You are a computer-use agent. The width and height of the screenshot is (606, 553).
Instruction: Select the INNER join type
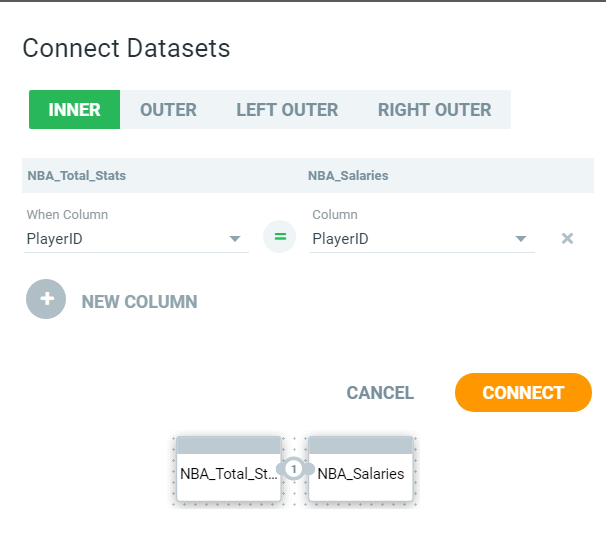tap(74, 109)
